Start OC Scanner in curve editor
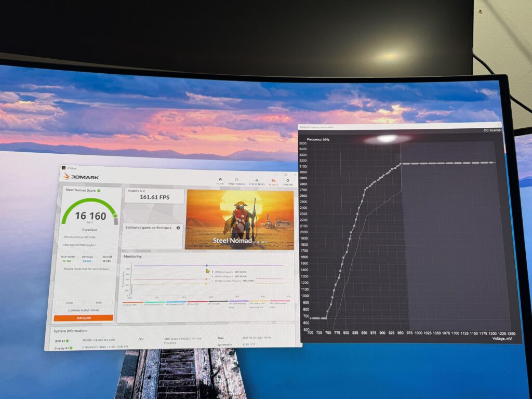532x399 pixels. pos(493,130)
